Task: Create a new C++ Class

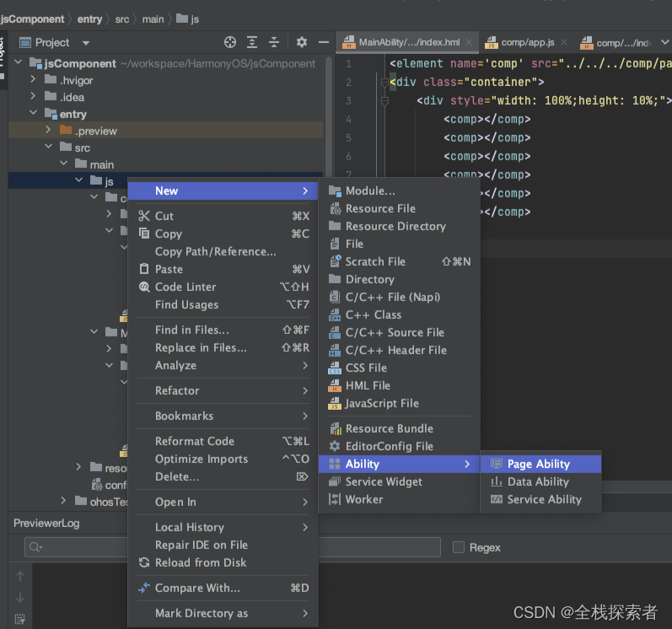Action: [x=399, y=315]
